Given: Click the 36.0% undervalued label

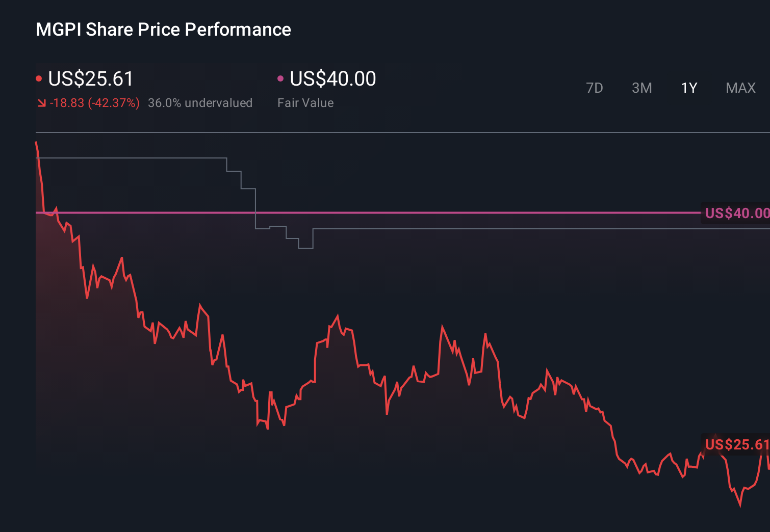Looking at the screenshot, I should 200,102.
